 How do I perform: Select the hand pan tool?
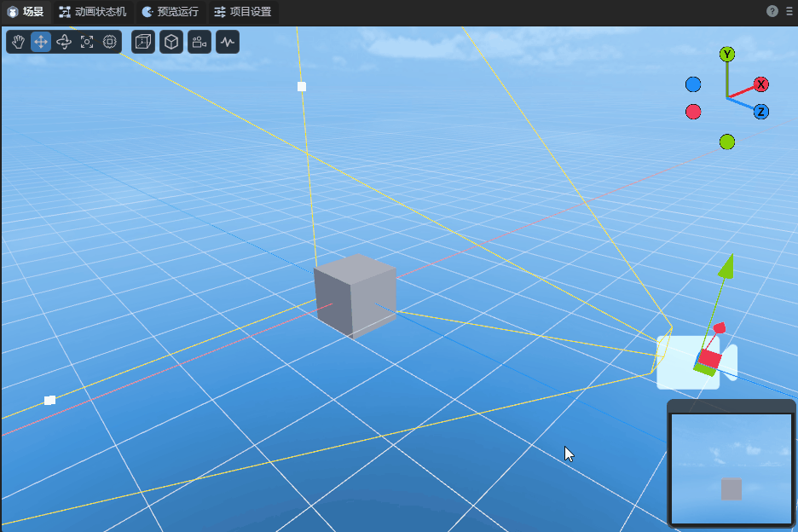18,42
